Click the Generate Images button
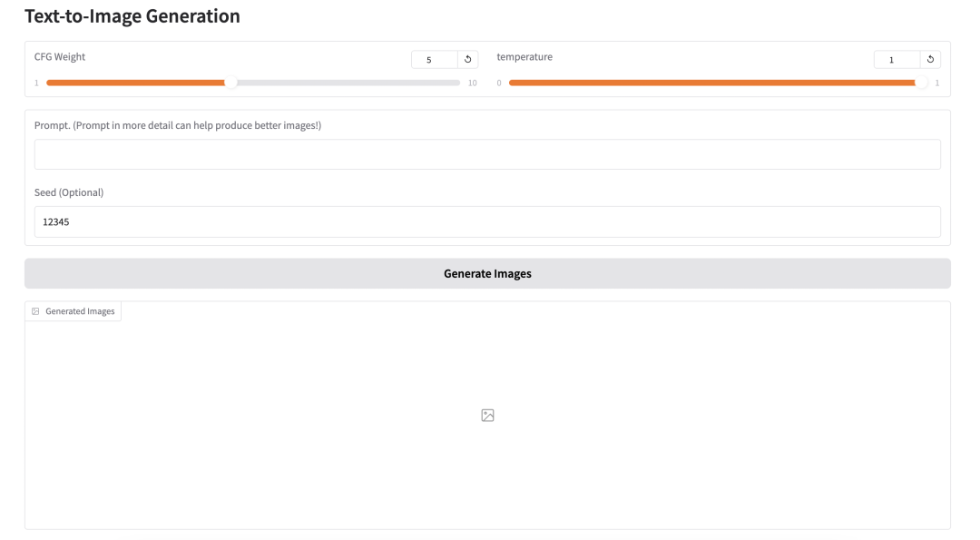Image resolution: width=980 pixels, height=540 pixels. (x=487, y=273)
